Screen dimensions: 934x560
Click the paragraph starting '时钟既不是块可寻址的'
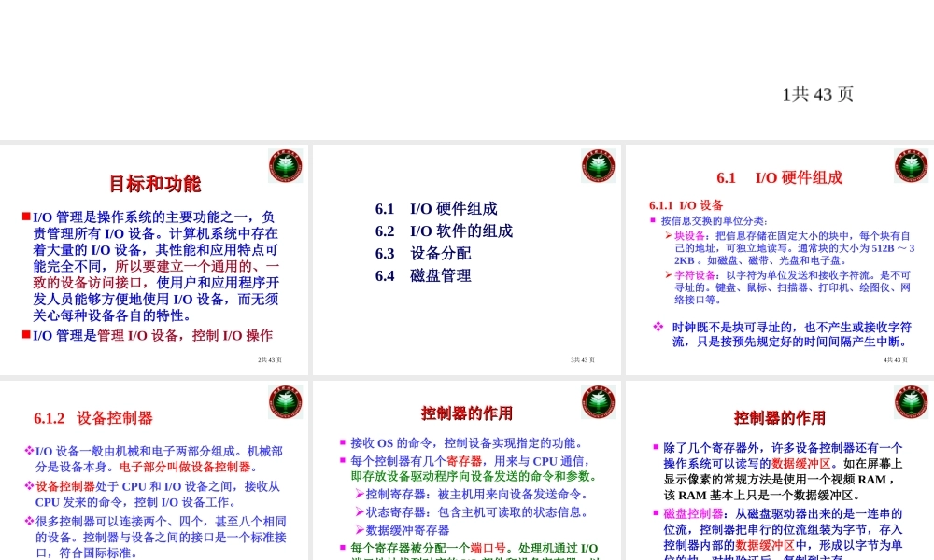coord(792,334)
